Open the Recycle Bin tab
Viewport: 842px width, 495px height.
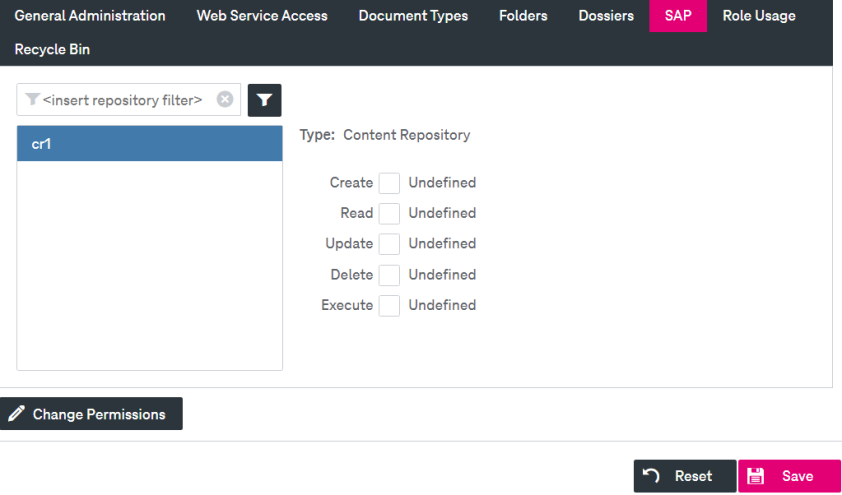[52, 49]
